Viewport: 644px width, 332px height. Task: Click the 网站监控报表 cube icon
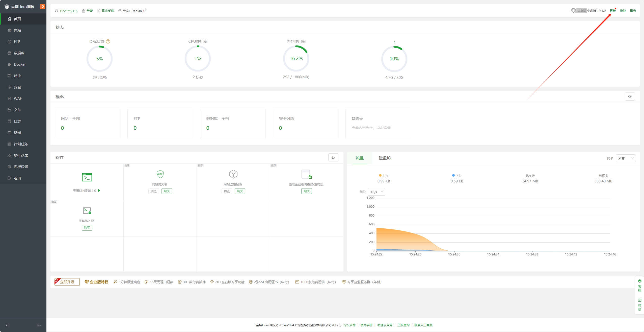coord(233,174)
